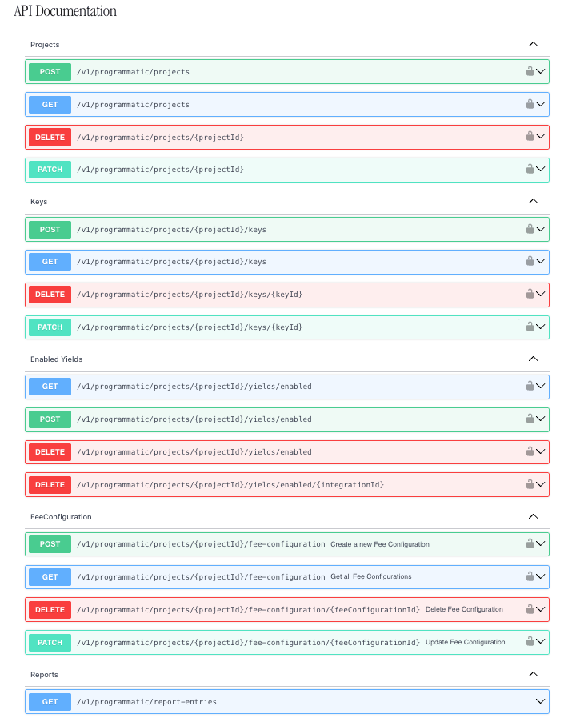This screenshot has height=726, width=588.
Task: Click PATCH badge for projects/{projectId}
Action: point(50,170)
